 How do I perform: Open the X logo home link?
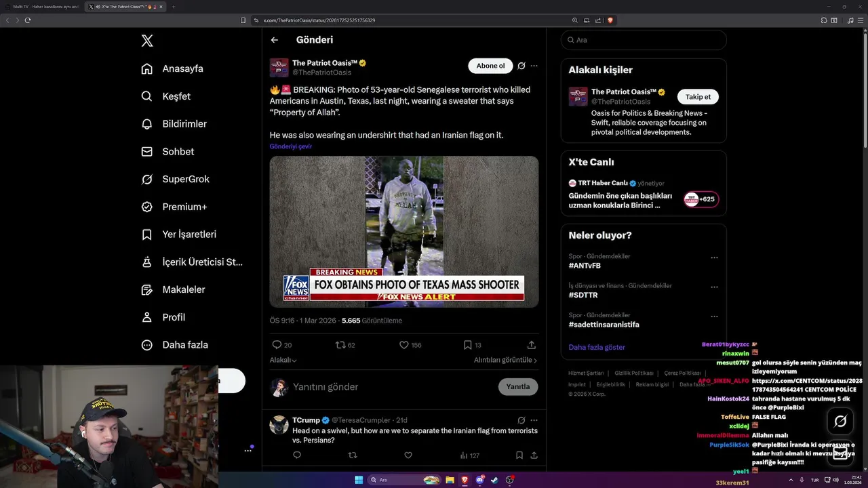147,41
